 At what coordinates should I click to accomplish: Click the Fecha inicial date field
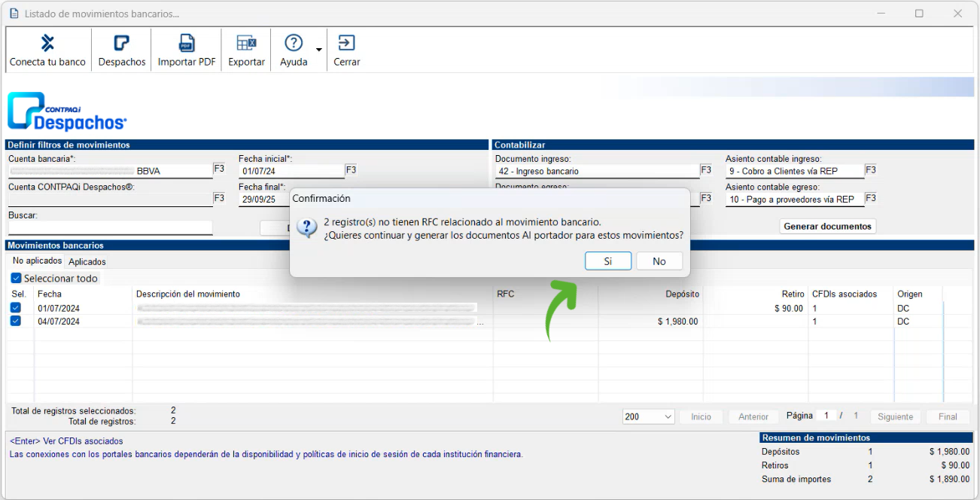291,171
